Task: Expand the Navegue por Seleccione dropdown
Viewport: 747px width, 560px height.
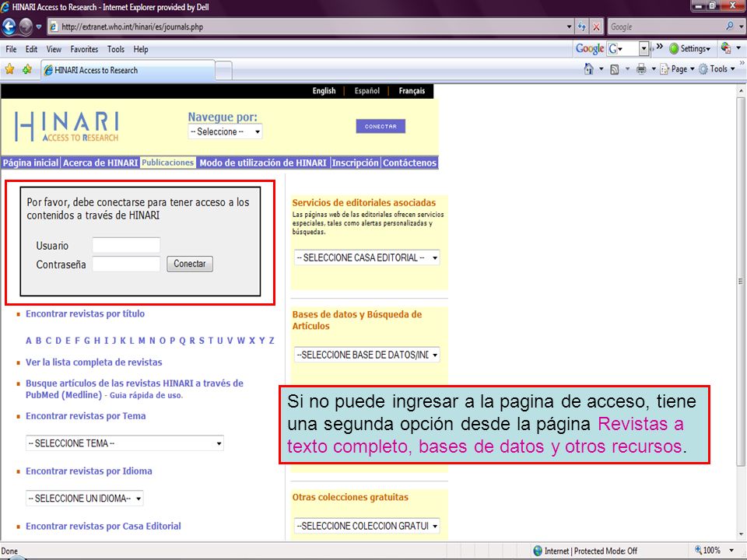Action: point(225,131)
